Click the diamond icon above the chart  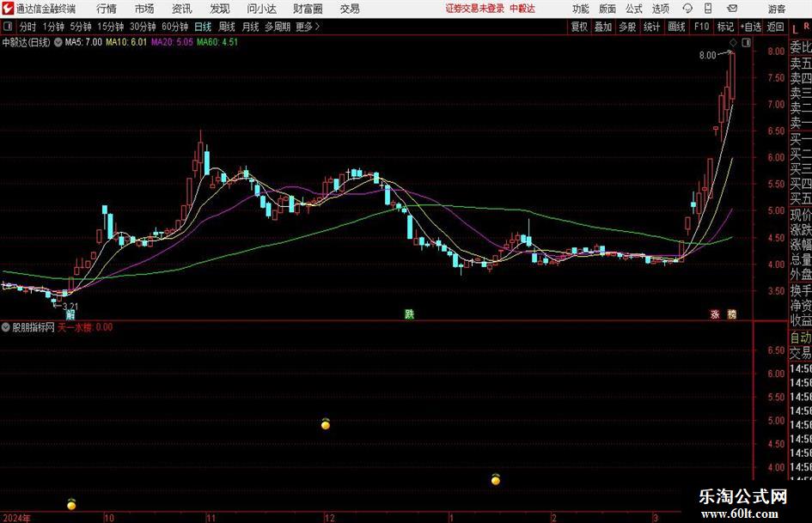pyautogui.click(x=733, y=42)
